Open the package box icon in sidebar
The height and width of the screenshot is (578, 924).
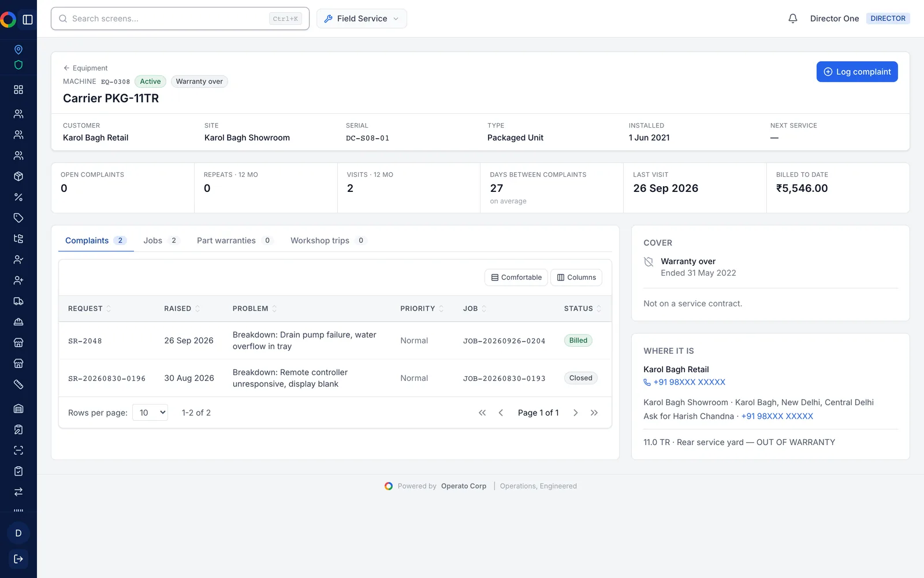(x=18, y=176)
